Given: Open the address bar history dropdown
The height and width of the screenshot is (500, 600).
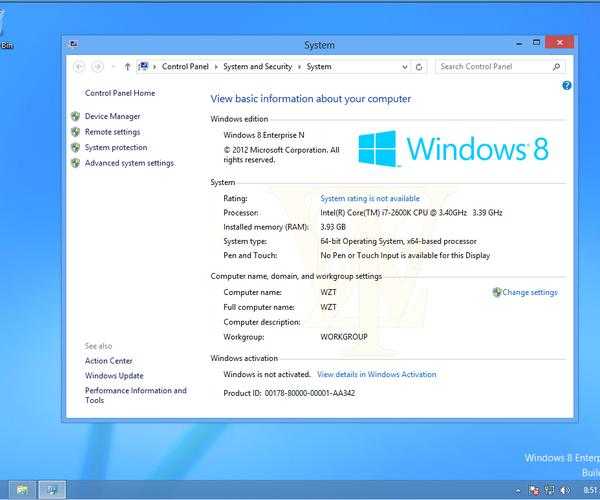Looking at the screenshot, I should (x=404, y=67).
